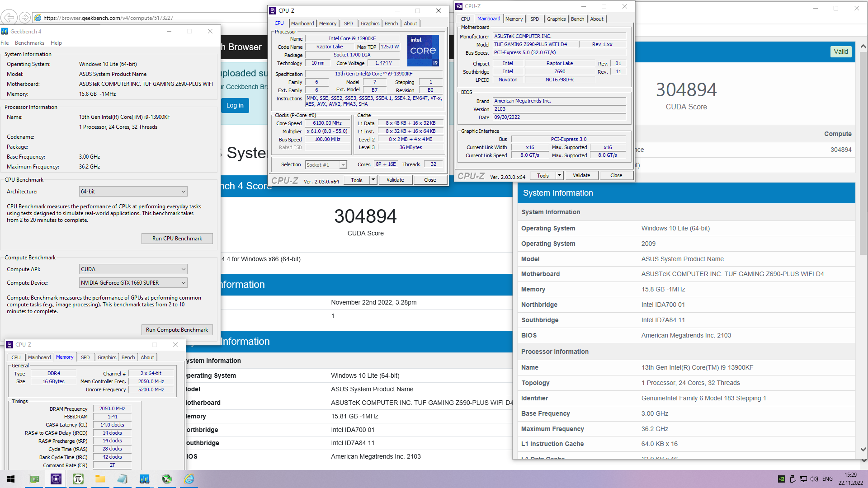Click scroll-up arrow in right browser pane
868x488 pixels.
point(863,47)
